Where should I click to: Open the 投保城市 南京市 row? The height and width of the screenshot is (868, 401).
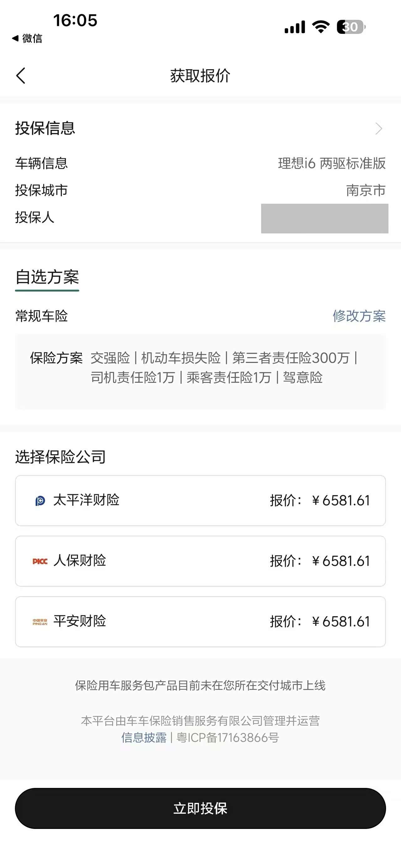(x=200, y=190)
